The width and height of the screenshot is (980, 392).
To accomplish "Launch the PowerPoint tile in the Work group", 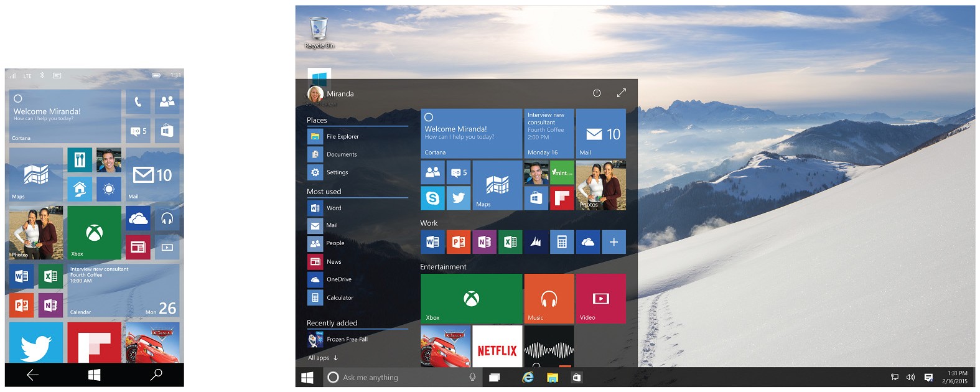I will (x=459, y=242).
